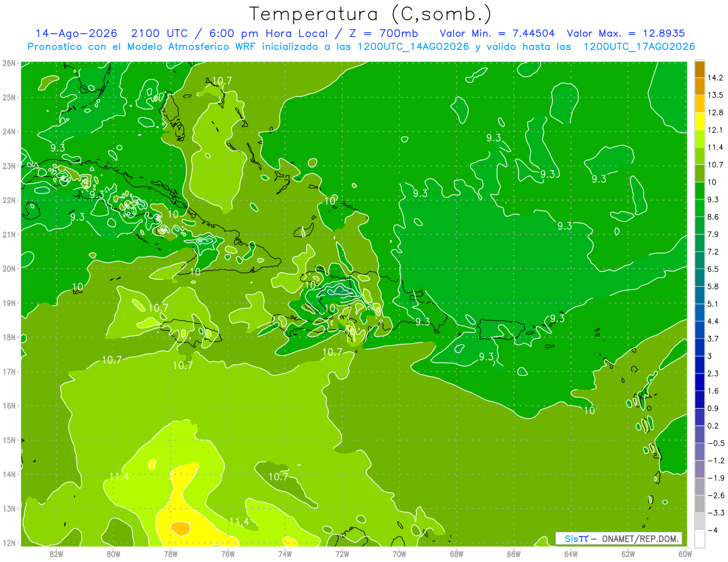Screen dimensions: 728x562
Task: Click the title 'Temperatura (C,somb.)'
Action: click(x=371, y=14)
